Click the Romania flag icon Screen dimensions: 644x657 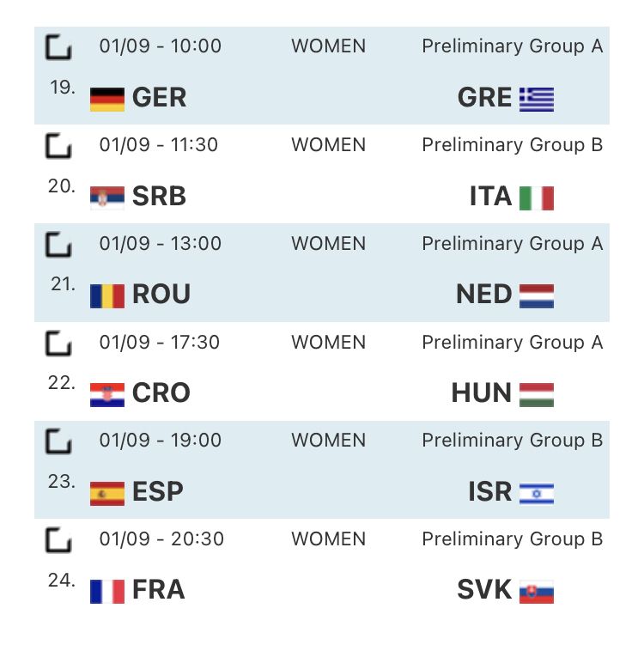107,296
